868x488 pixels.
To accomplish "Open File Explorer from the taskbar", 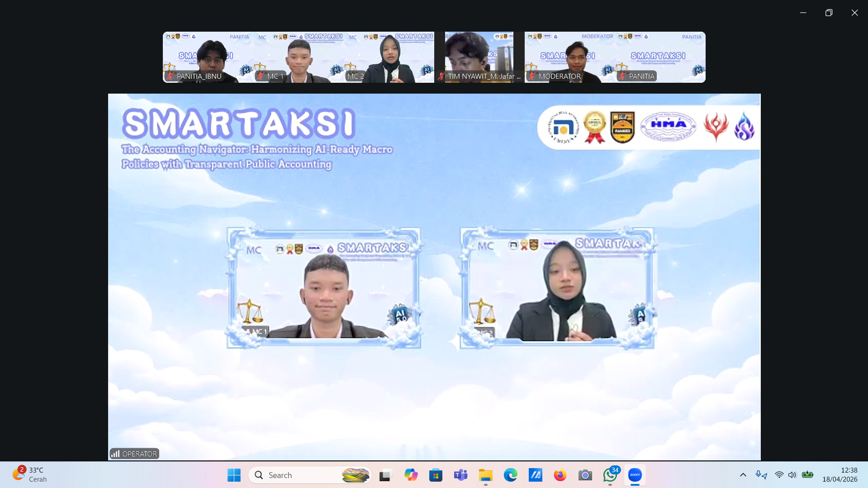I will 485,475.
